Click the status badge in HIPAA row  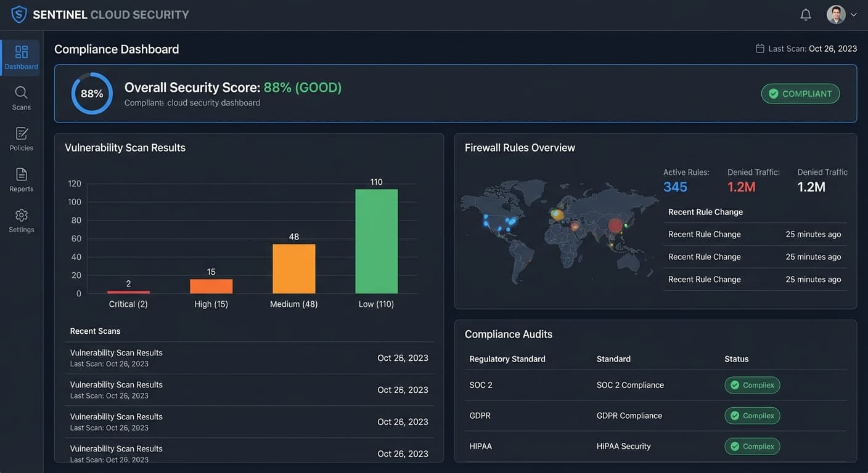point(752,447)
